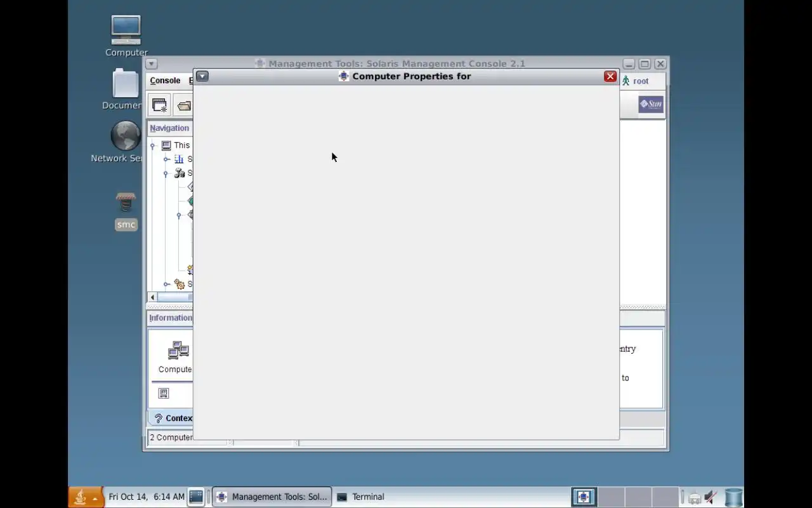Open the Computer Properties window menu button

202,76
